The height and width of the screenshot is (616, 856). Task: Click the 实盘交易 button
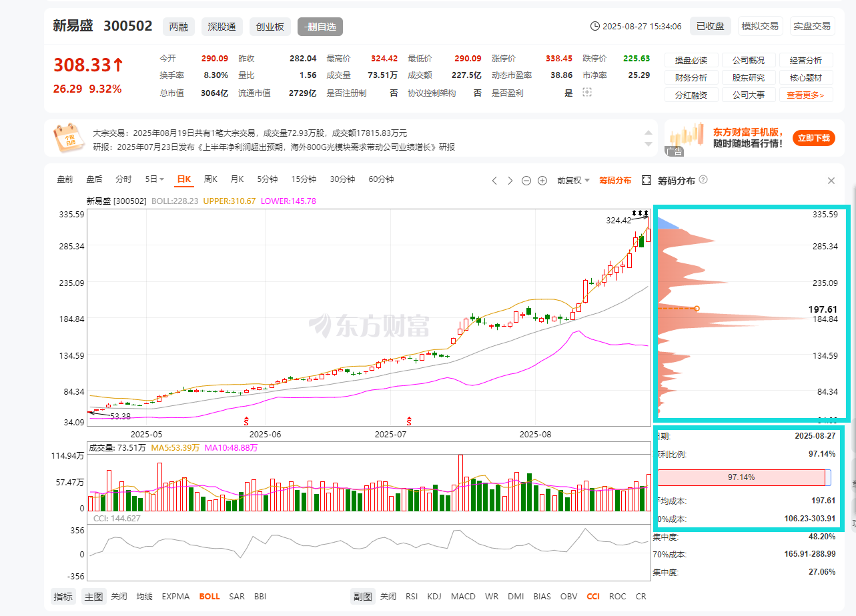tap(812, 26)
